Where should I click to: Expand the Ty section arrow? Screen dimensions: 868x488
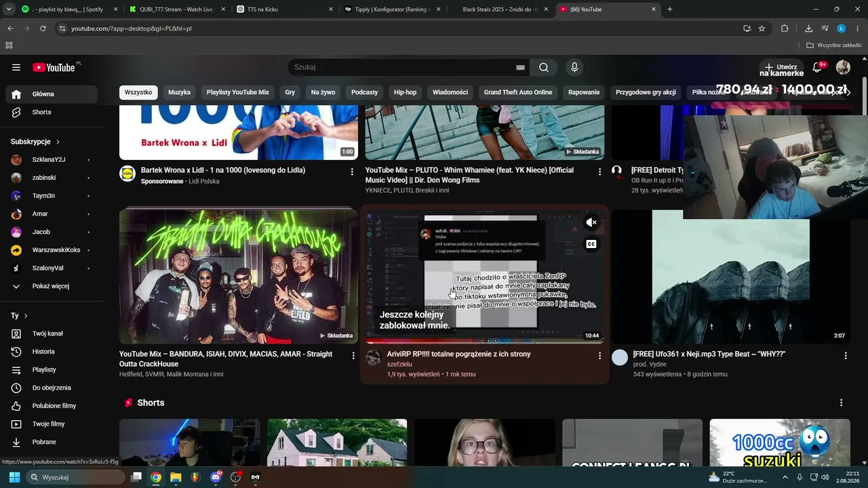tap(26, 316)
